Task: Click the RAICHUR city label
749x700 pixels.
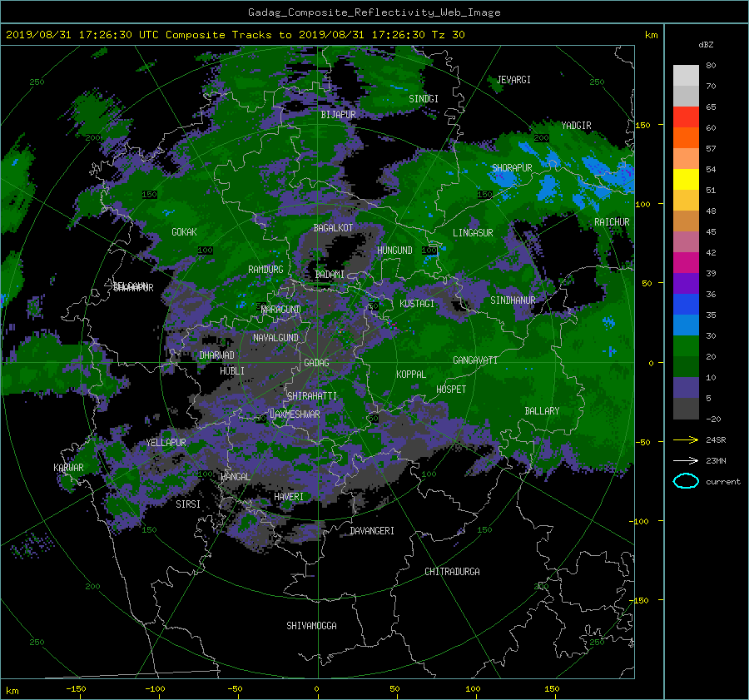Action: coord(612,222)
